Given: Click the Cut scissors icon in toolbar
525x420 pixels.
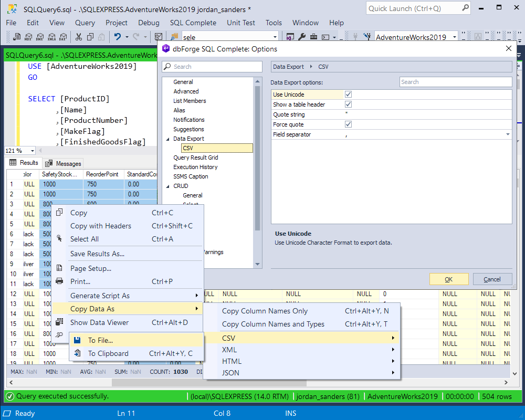Looking at the screenshot, I should (79, 37).
